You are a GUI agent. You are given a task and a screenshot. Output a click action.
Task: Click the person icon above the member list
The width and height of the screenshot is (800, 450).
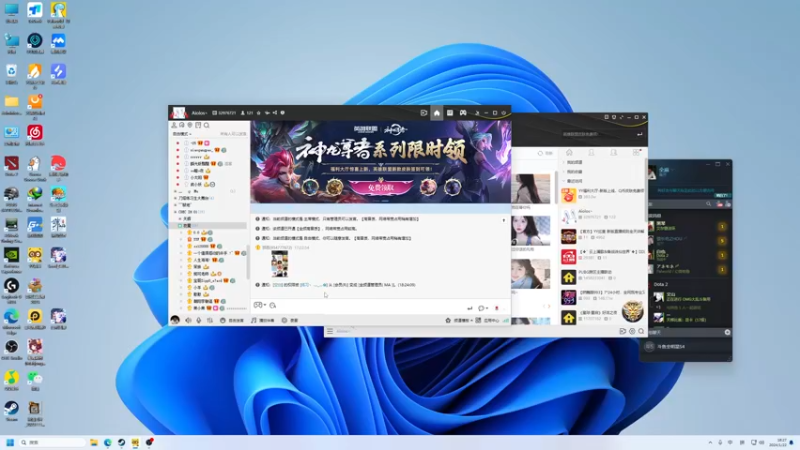click(174, 126)
